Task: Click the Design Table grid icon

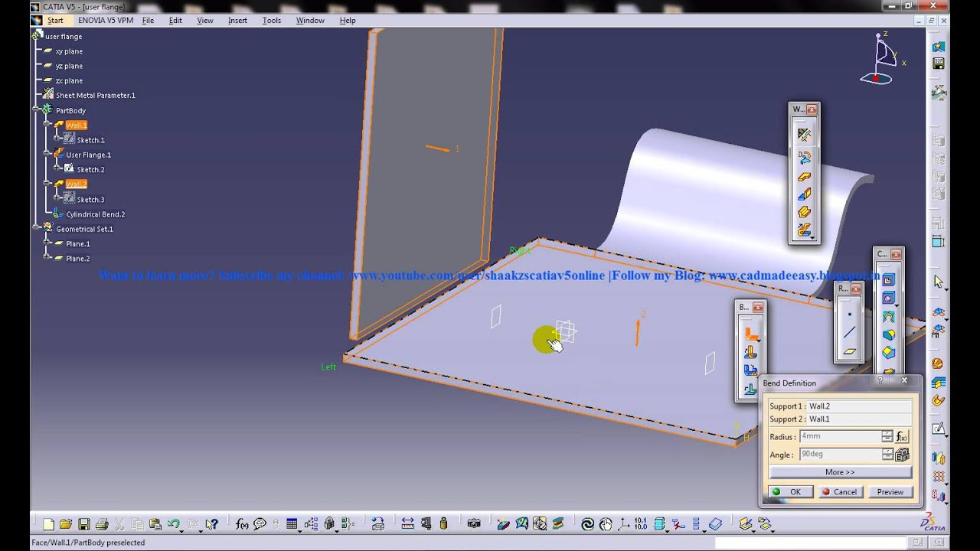Action: coord(292,524)
